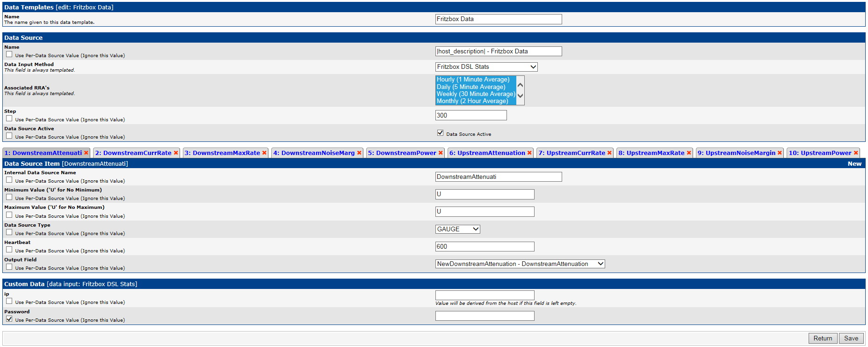Delete the DownstreamNoiseMarg item via red X

click(x=359, y=153)
